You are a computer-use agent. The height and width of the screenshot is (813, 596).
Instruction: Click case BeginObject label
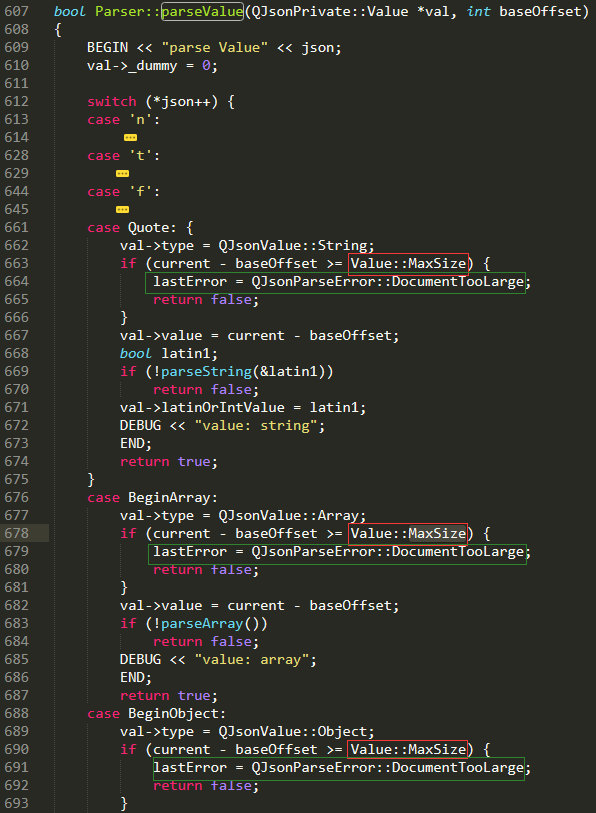pos(157,713)
